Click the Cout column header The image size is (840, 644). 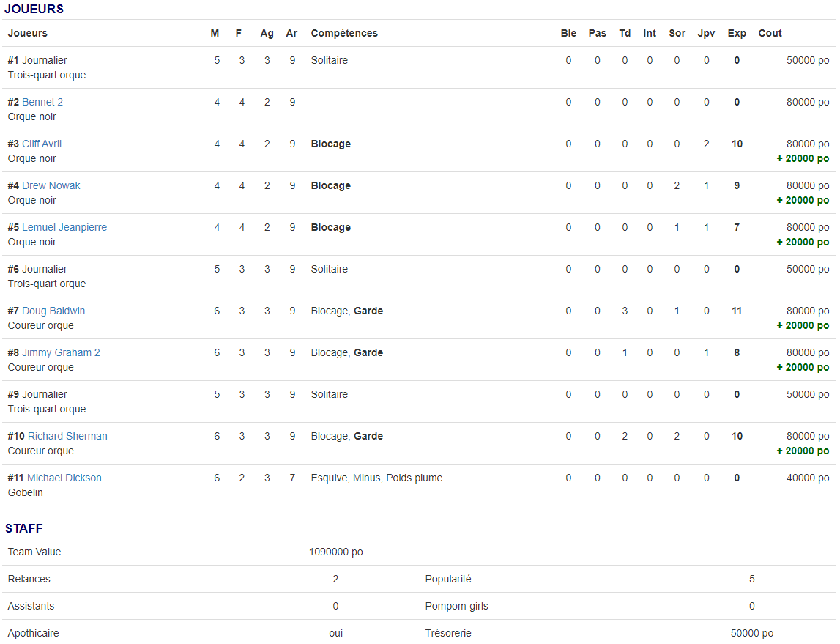pos(770,33)
